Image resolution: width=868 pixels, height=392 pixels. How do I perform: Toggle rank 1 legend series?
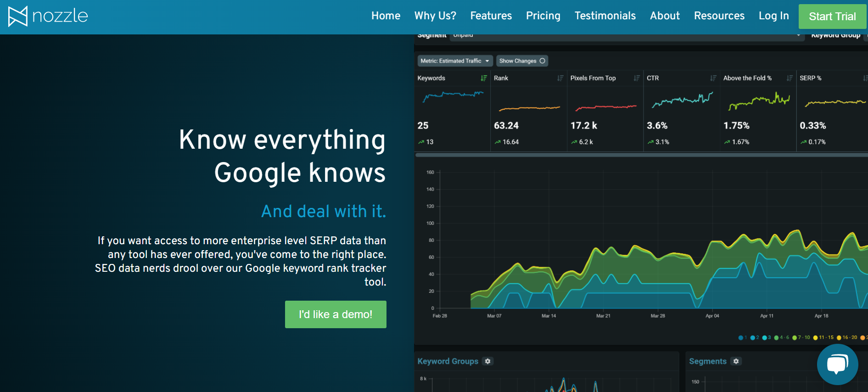point(743,337)
